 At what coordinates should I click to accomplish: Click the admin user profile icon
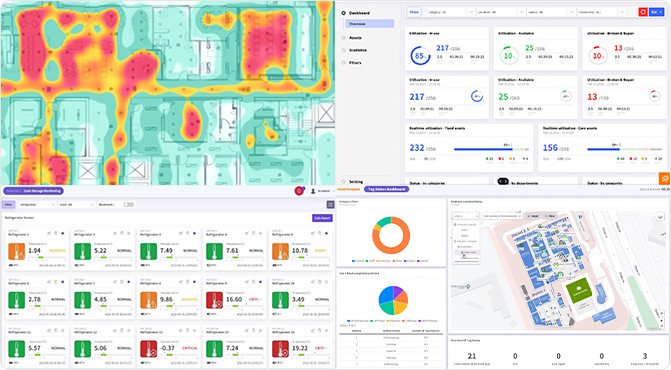tap(313, 191)
